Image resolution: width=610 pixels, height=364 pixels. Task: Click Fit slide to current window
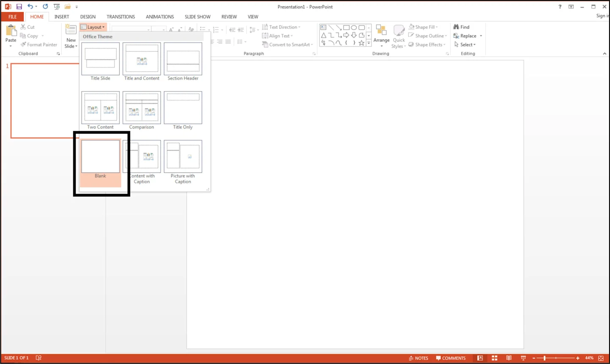(x=601, y=358)
